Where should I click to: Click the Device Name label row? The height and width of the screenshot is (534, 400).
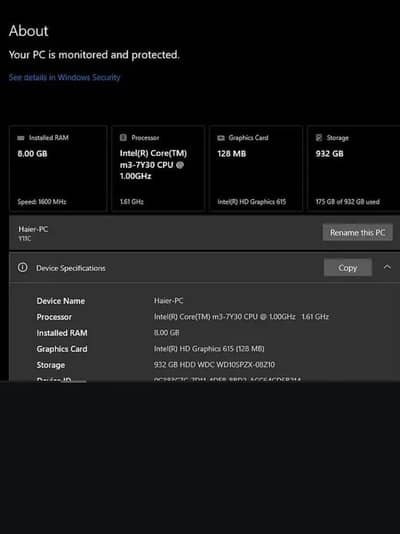61,301
